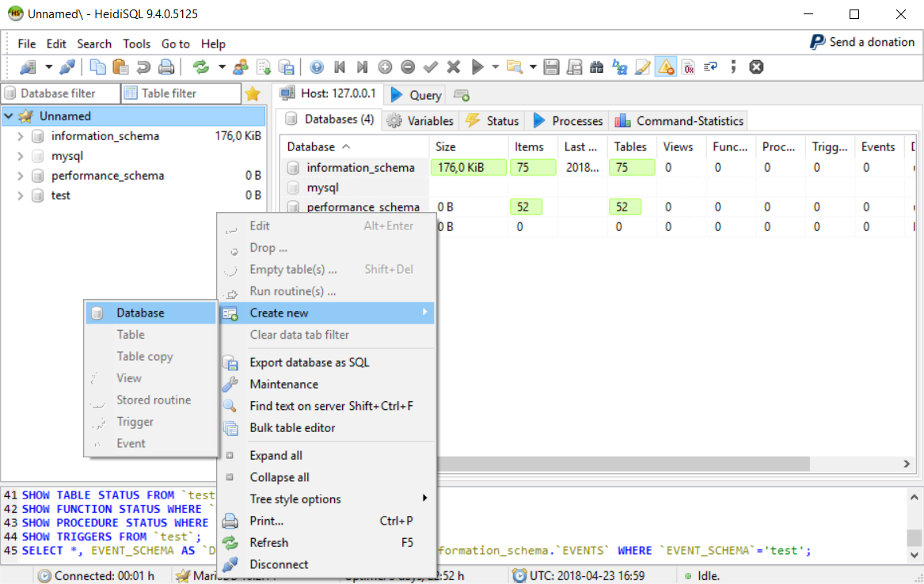Open Tree style options submenu
This screenshot has width=924, height=584.
pyautogui.click(x=326, y=499)
